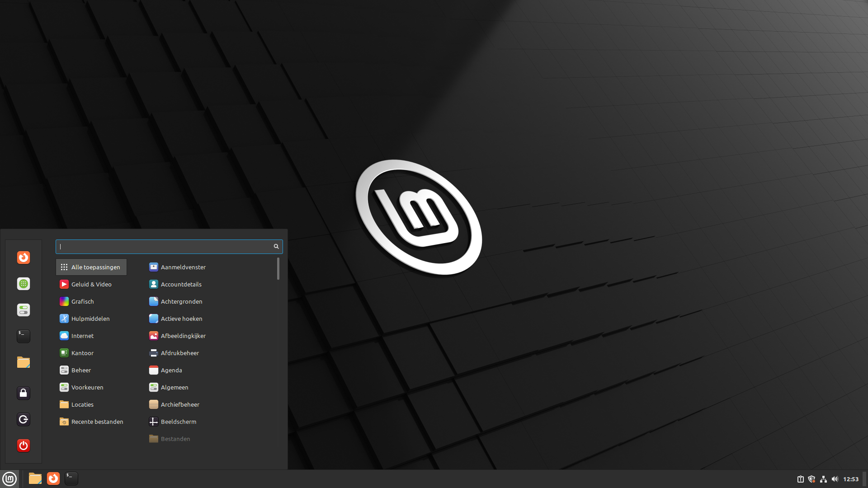The width and height of the screenshot is (868, 488).
Task: Open the Files manager from the sidebar
Action: point(23,362)
